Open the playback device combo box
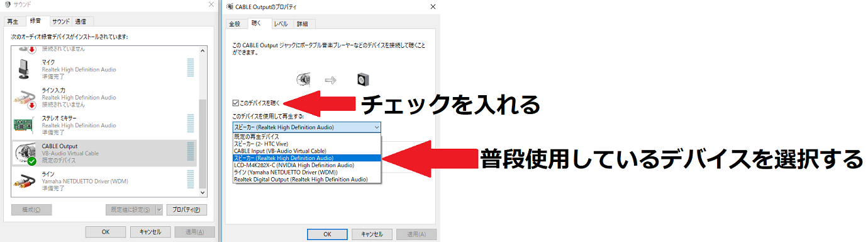Screen dimensions: 868x242 click(x=307, y=127)
